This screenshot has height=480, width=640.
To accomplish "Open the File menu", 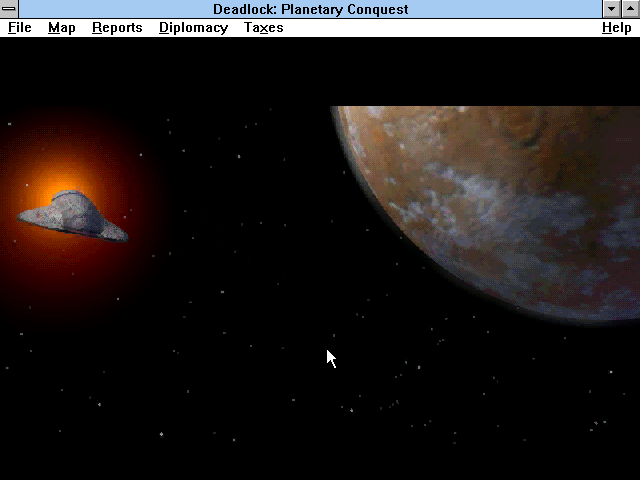I will coord(20,28).
